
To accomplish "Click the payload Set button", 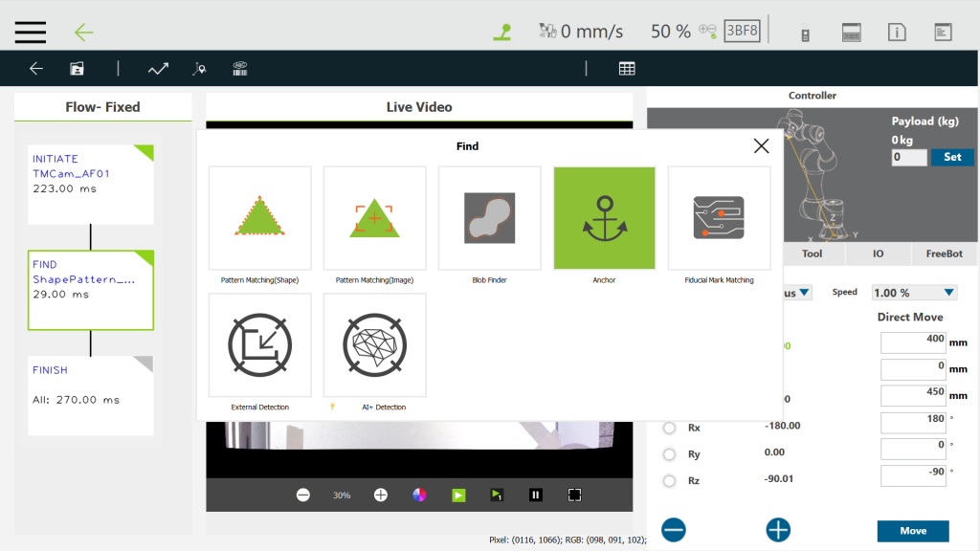I will click(951, 157).
